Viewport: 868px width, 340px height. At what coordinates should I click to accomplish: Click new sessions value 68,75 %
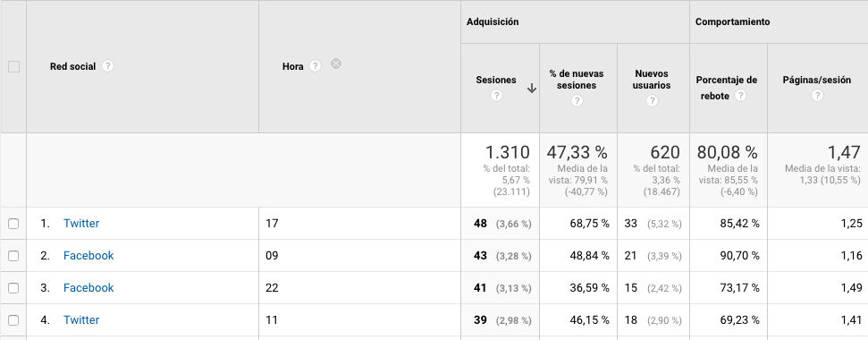(590, 223)
